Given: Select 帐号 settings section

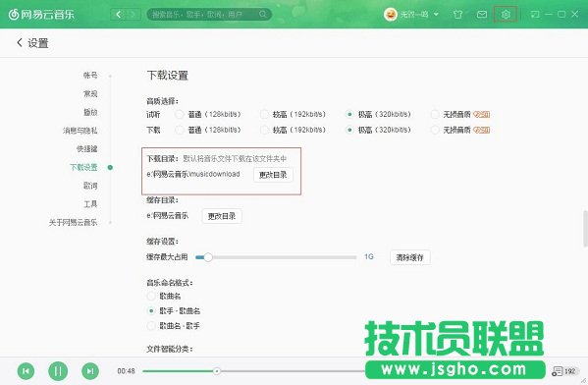Looking at the screenshot, I should tap(90, 75).
